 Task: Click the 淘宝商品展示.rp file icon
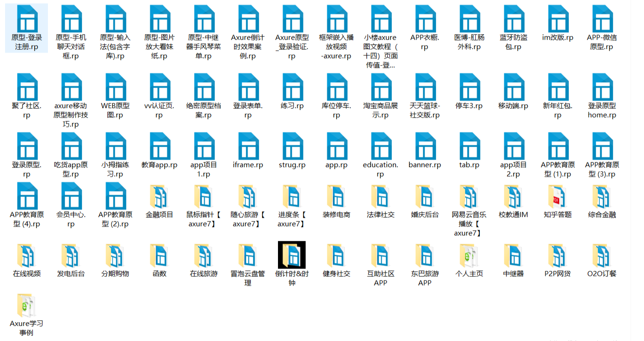pos(381,87)
